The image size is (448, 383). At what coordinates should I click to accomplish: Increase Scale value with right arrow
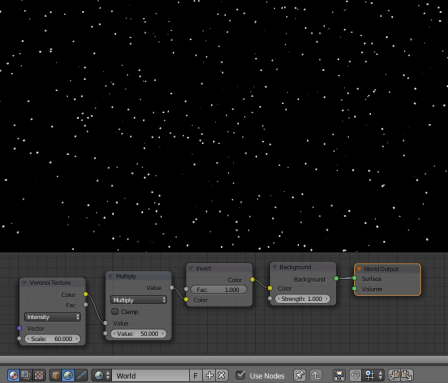(77, 339)
